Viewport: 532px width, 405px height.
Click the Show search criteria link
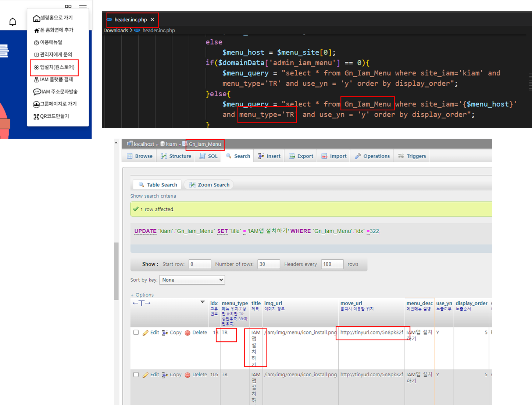(153, 196)
